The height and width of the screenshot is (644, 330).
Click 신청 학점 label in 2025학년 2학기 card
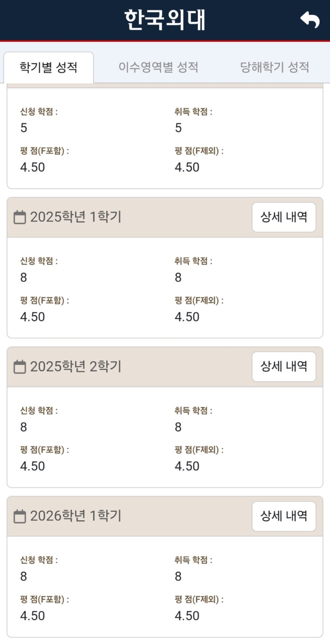point(39,411)
